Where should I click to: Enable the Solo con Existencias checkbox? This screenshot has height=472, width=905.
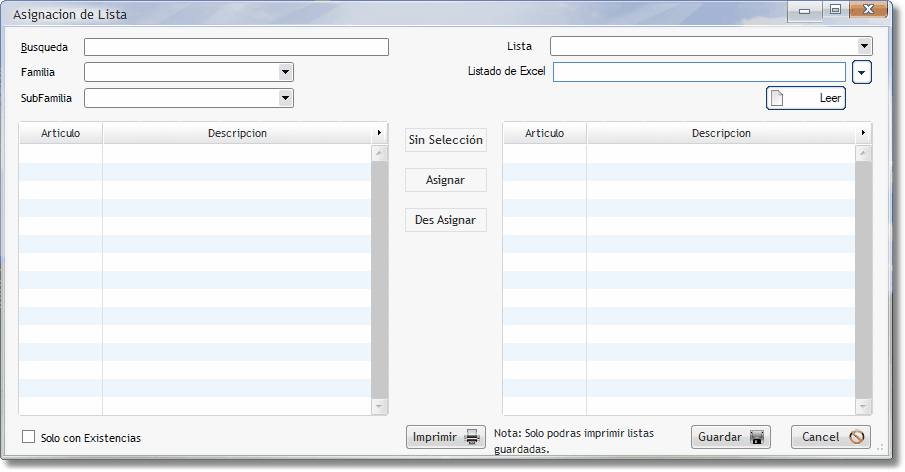pyautogui.click(x=28, y=438)
